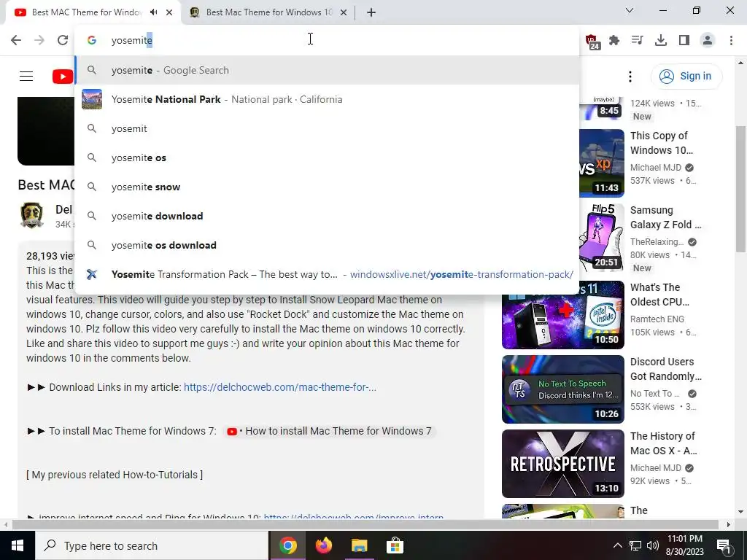
Task: Open File Explorer from the taskbar
Action: point(360,545)
